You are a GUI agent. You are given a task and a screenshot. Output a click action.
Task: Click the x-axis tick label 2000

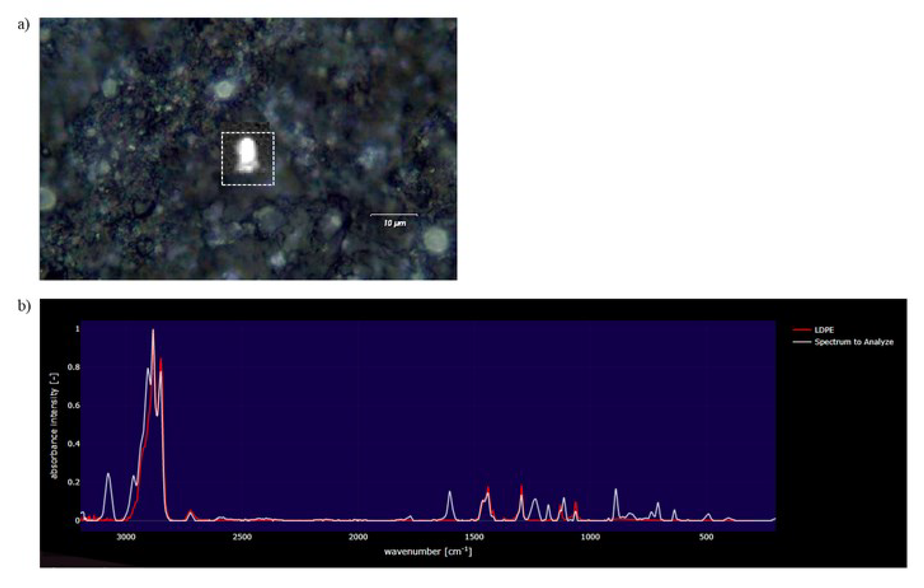coord(358,537)
